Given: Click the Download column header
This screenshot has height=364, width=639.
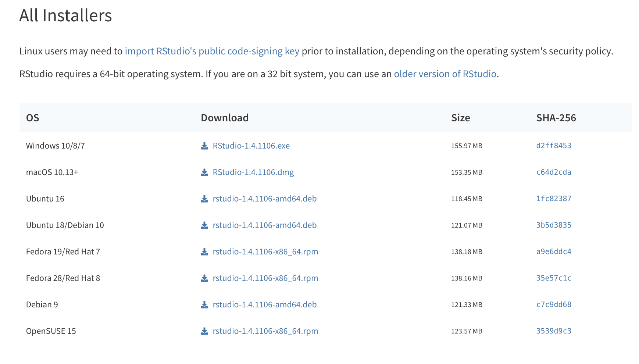Looking at the screenshot, I should [225, 118].
